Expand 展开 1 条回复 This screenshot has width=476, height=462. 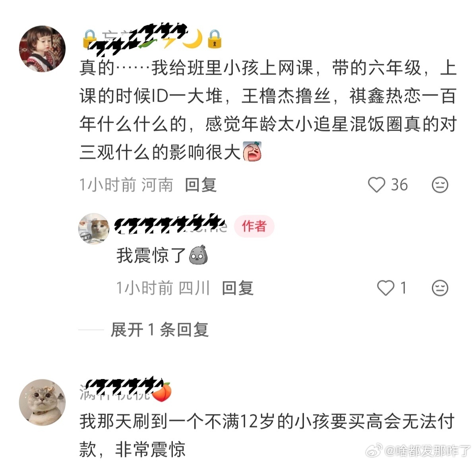(x=159, y=329)
